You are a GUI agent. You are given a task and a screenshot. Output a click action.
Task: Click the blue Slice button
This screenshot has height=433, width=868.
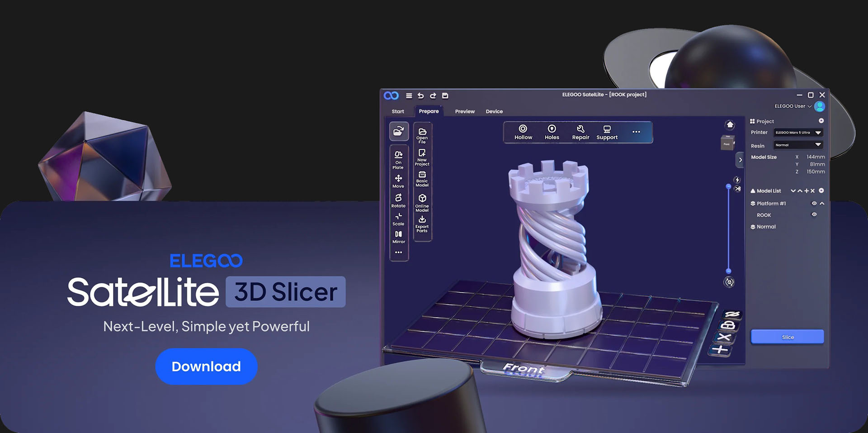[787, 337]
